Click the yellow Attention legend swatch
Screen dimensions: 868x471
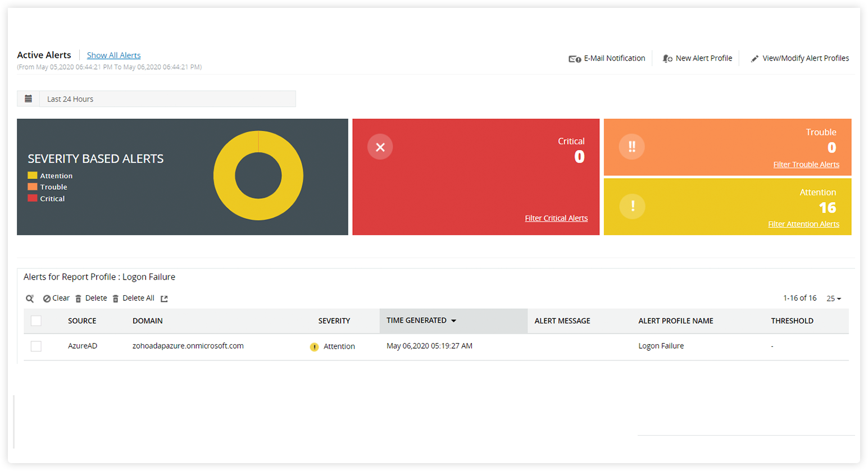[33, 176]
